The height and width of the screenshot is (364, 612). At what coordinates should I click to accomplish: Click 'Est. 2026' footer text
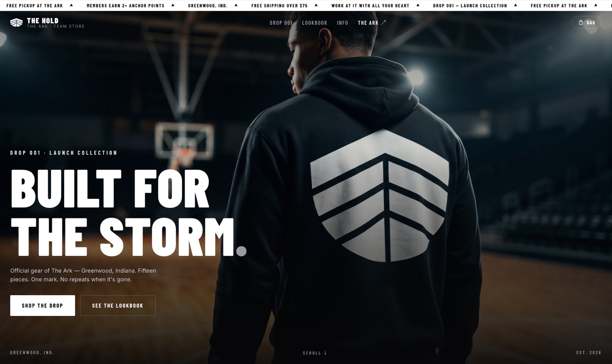[589, 353]
